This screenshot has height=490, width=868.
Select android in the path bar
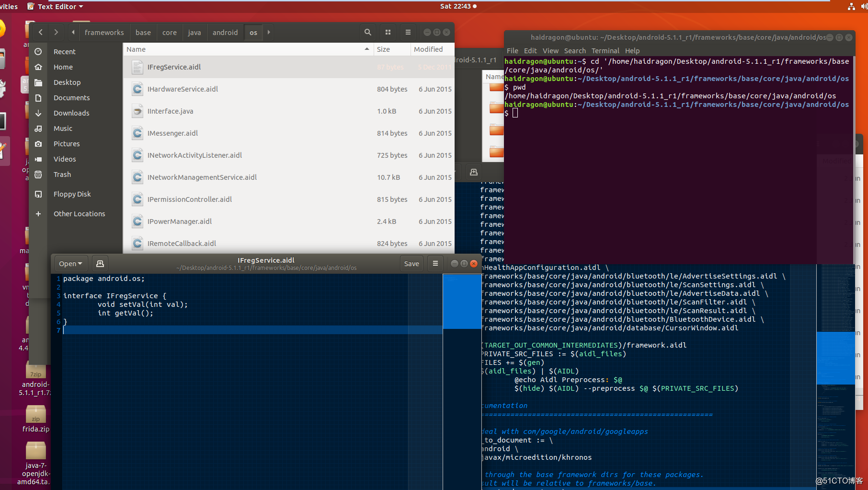tap(225, 32)
